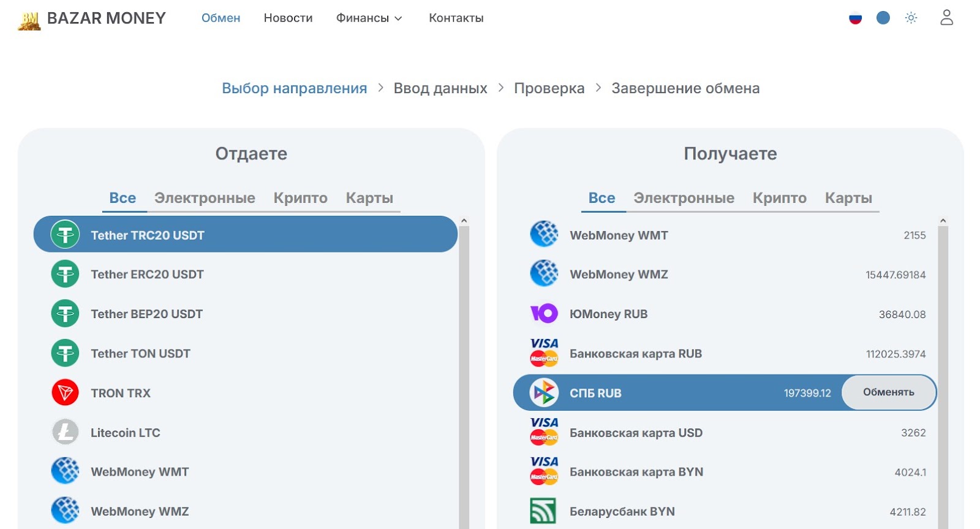Click Tether ERC20 USDT coin icon
The height and width of the screenshot is (529, 980).
65,274
